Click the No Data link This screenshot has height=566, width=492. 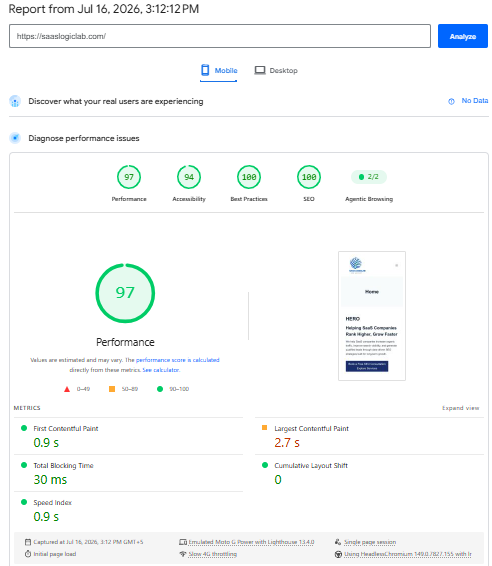[475, 101]
